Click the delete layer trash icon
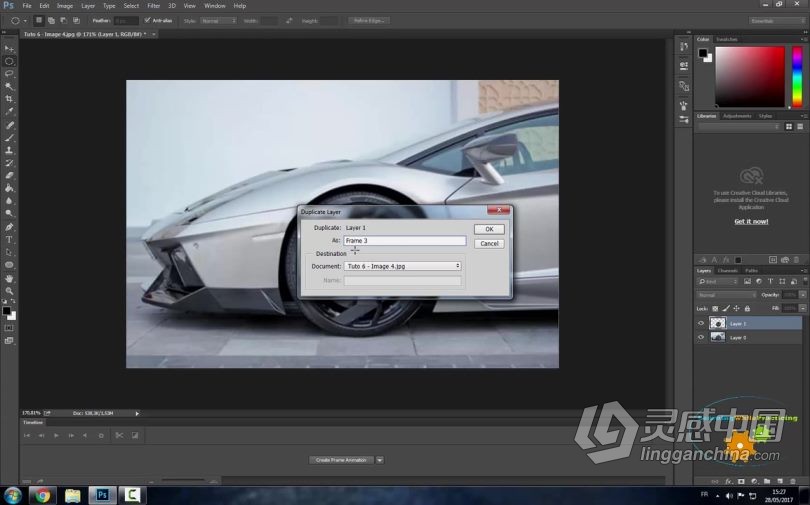This screenshot has width=810, height=505. (793, 481)
